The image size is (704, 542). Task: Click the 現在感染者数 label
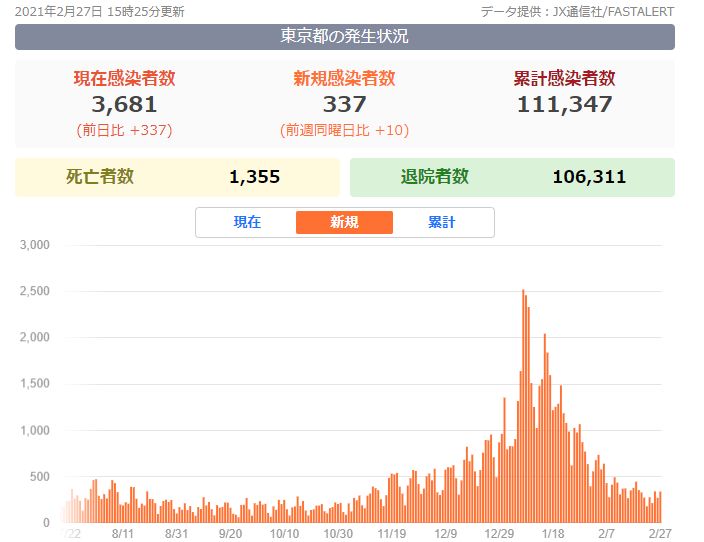124,78
